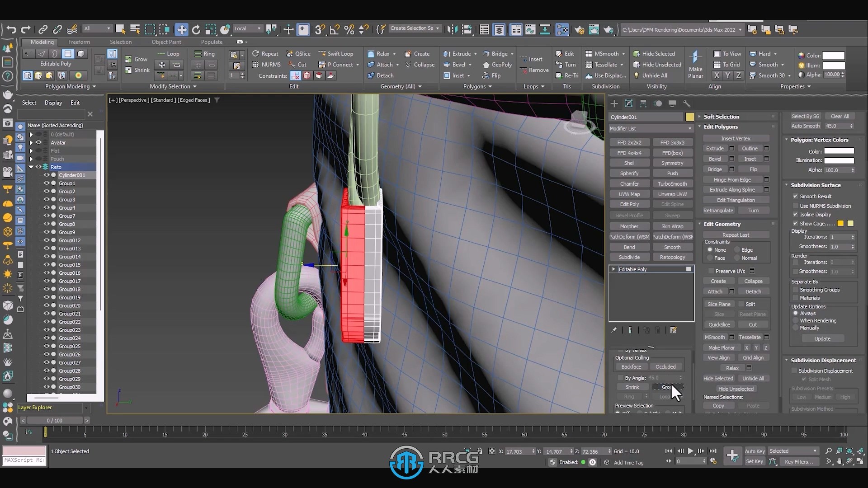Click the QSlice tool in ribbon
Image resolution: width=868 pixels, height=488 pixels.
pos(298,54)
